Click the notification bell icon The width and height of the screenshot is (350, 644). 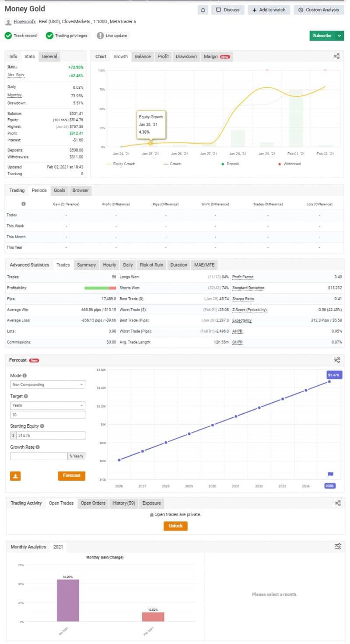pyautogui.click(x=203, y=10)
